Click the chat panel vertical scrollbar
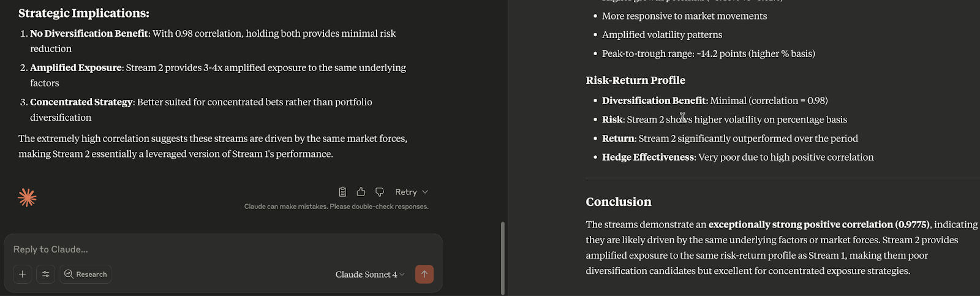 503,257
